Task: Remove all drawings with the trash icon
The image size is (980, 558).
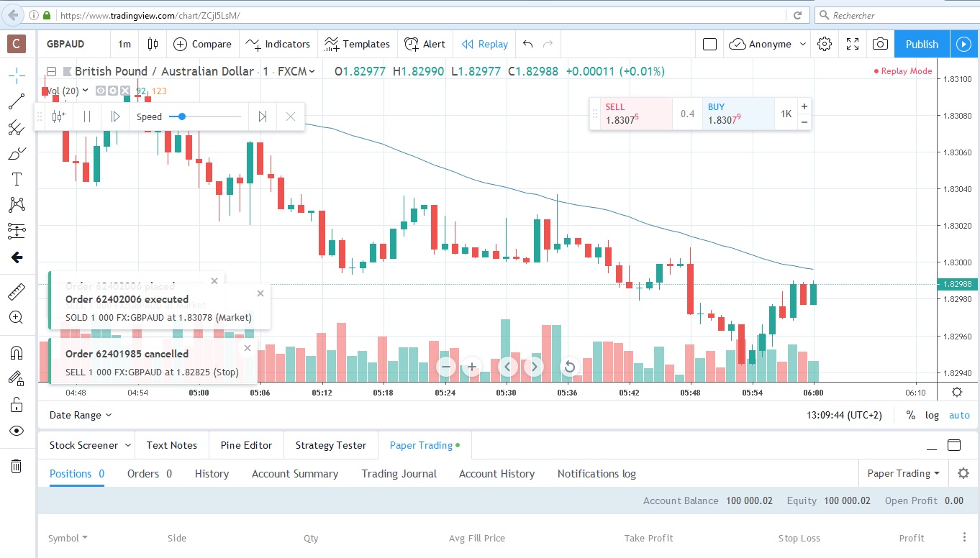Action: point(16,466)
